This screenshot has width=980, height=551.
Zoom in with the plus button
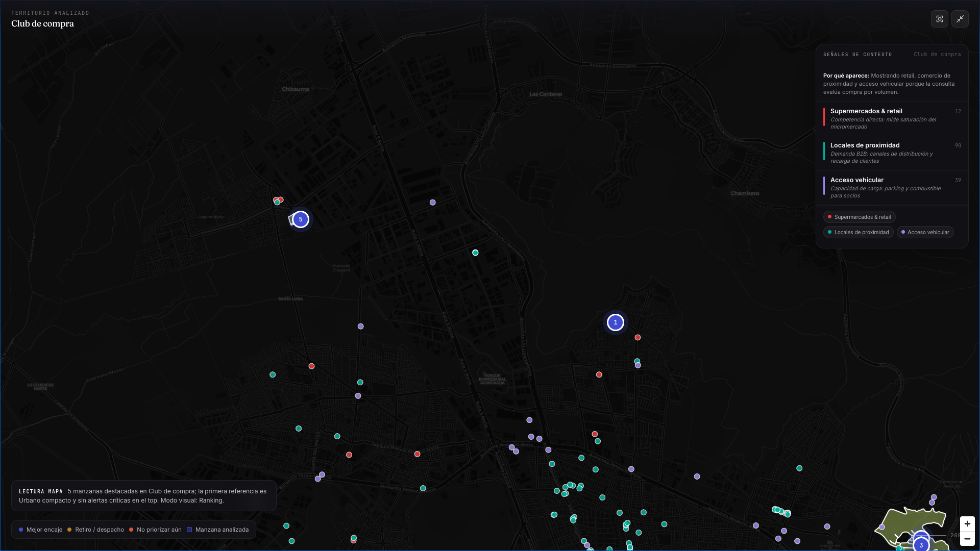(967, 524)
